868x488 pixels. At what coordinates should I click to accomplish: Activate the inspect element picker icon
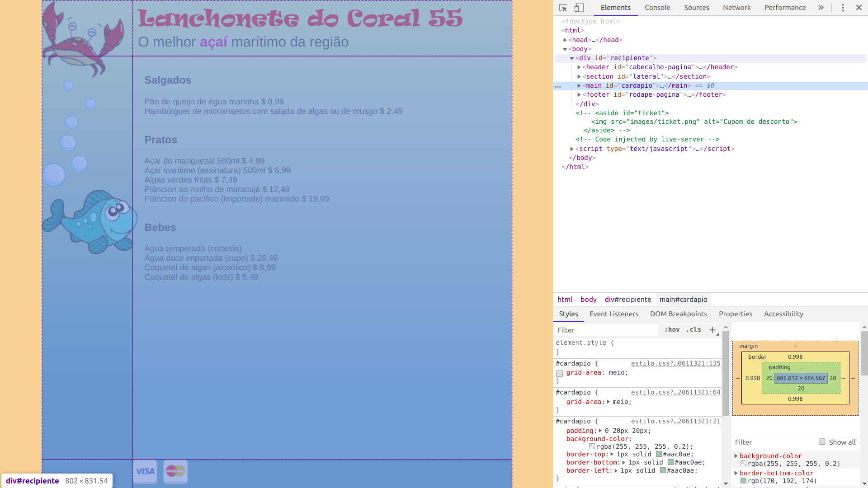click(563, 8)
